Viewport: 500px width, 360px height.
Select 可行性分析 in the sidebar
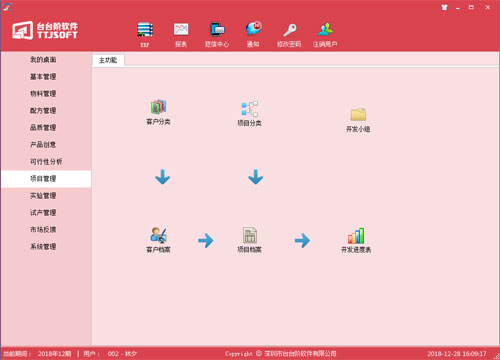[46, 162]
